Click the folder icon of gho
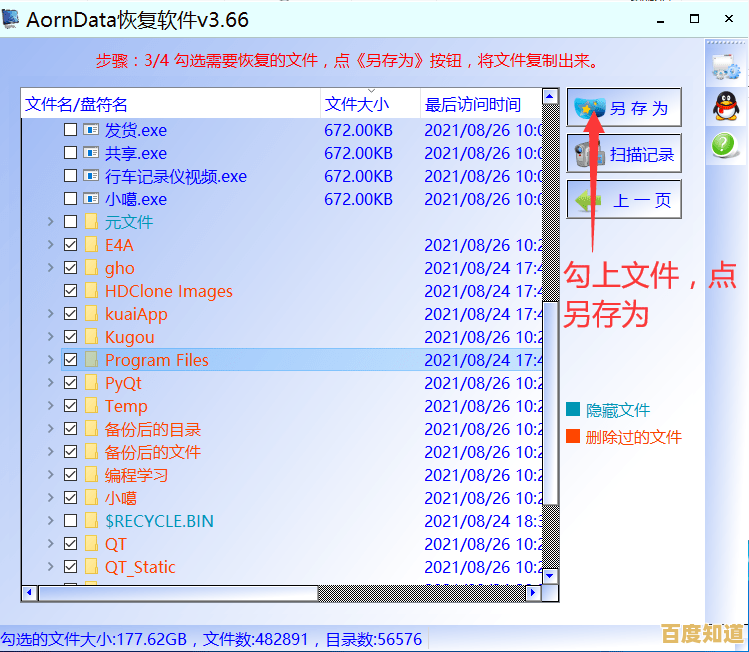Viewport: 749px width, 652px height. point(91,267)
